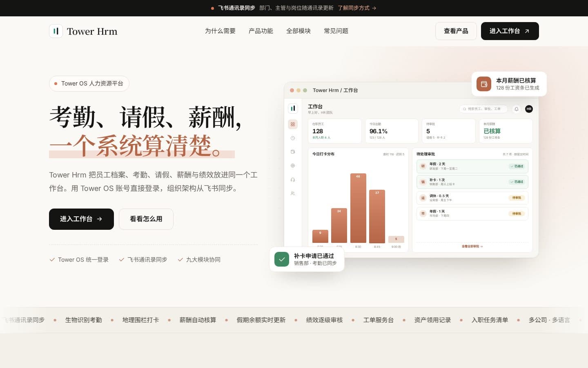Select the headset service-desk icon in mockup sidebar
Image resolution: width=588 pixels, height=368 pixels.
click(x=293, y=180)
